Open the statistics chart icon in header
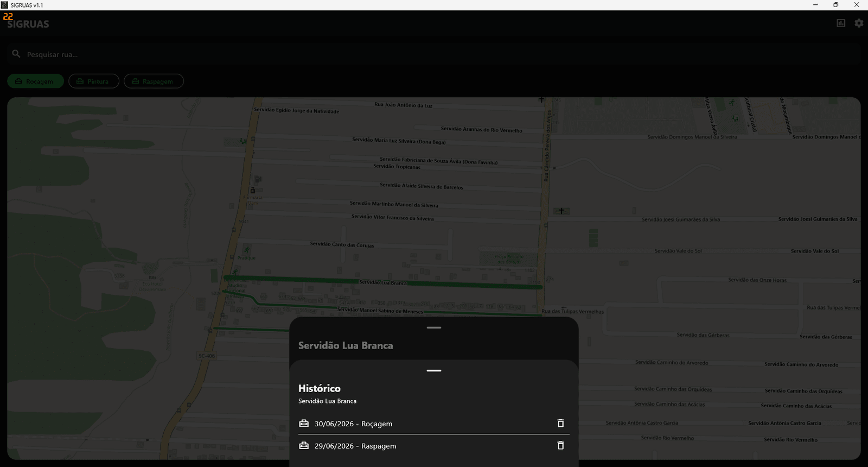Image resolution: width=868 pixels, height=467 pixels. (x=841, y=23)
